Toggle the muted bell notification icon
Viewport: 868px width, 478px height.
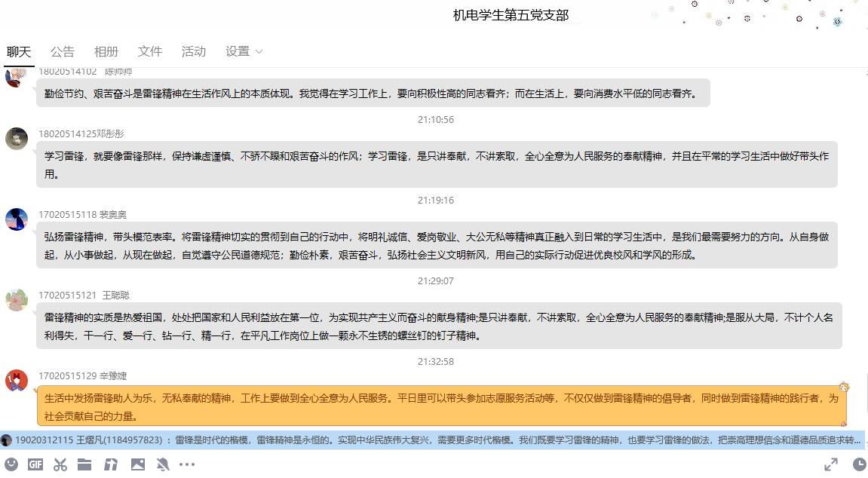coord(163,464)
